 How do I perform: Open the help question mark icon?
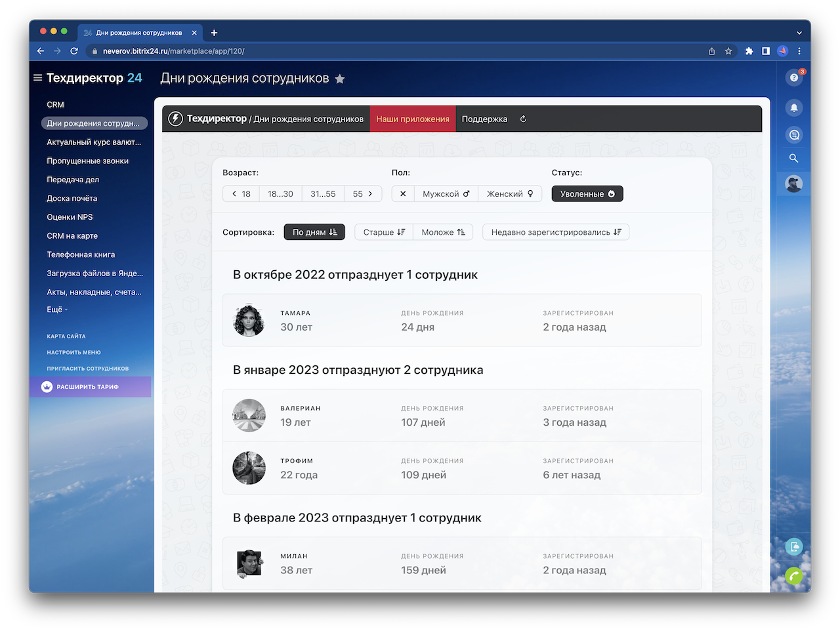pyautogui.click(x=794, y=78)
